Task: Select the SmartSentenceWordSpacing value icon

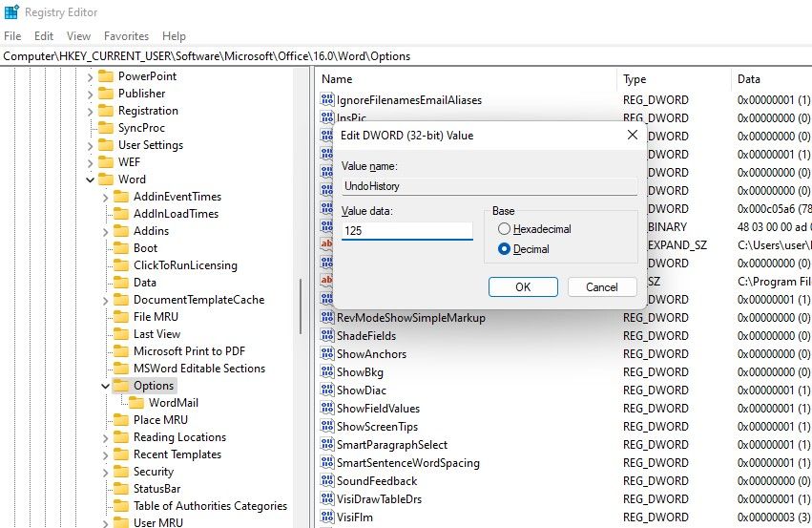Action: point(326,462)
